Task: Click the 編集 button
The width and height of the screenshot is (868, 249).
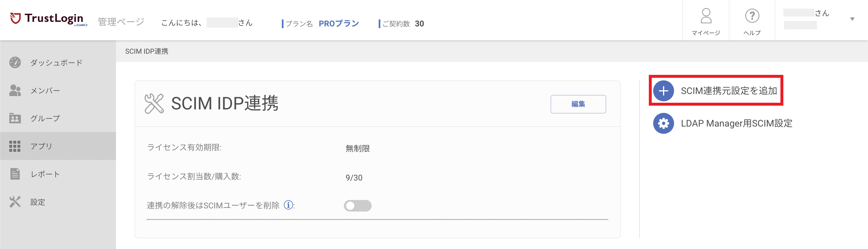Action: pyautogui.click(x=578, y=104)
